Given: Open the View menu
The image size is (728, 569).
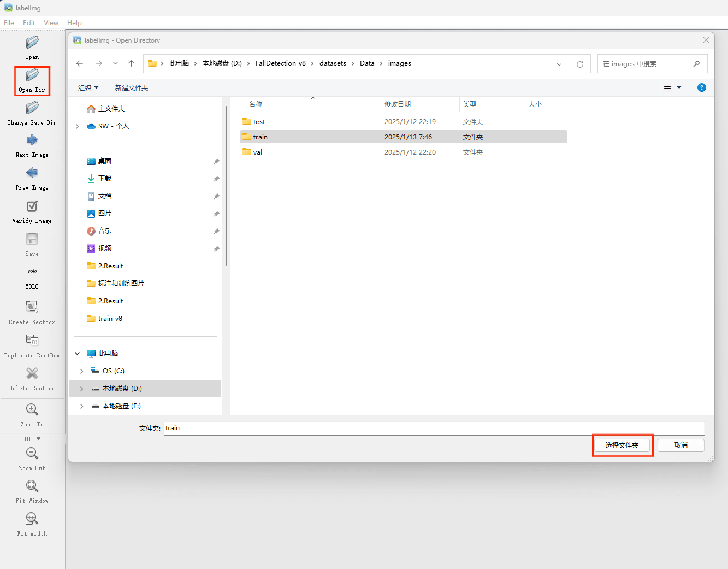Looking at the screenshot, I should (x=51, y=23).
